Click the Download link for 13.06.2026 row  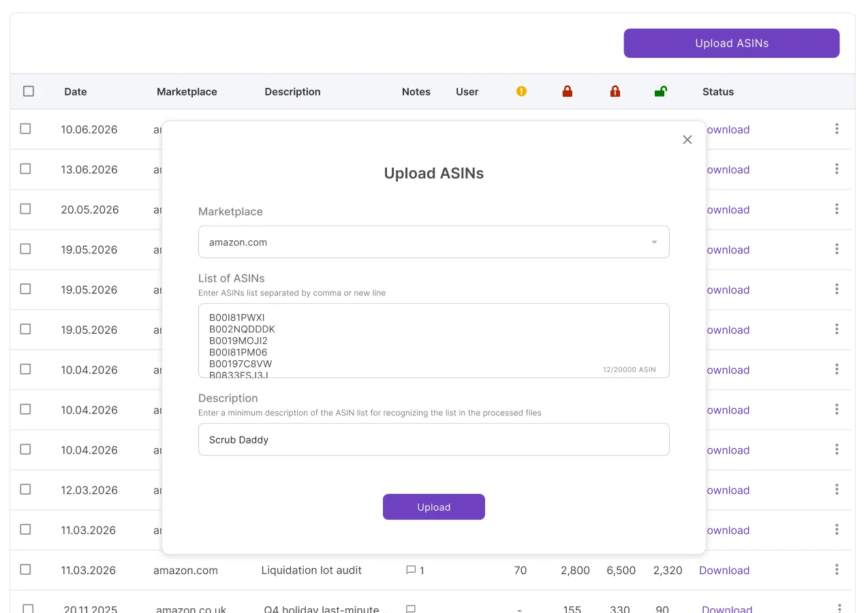tap(728, 170)
